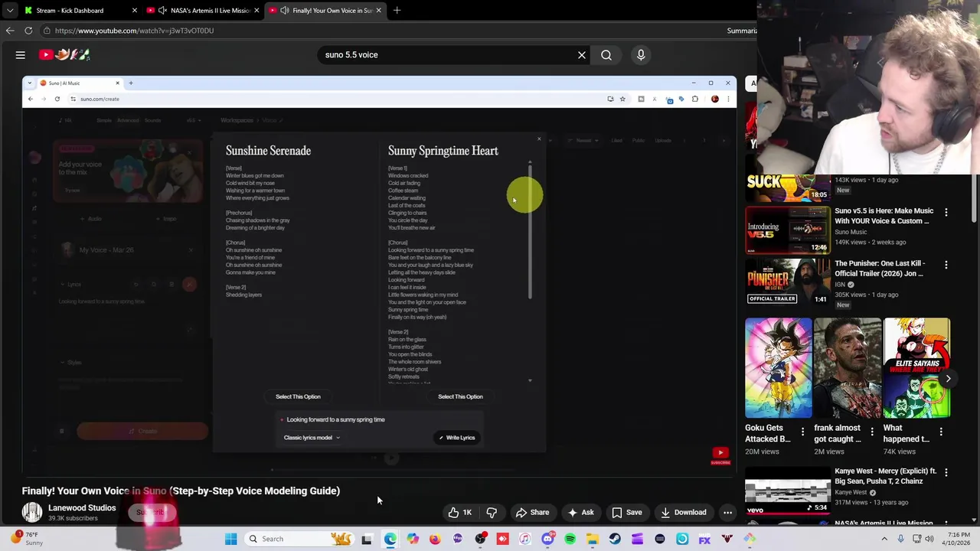Click Select This Option under Sunny Springtime Heart

click(460, 396)
